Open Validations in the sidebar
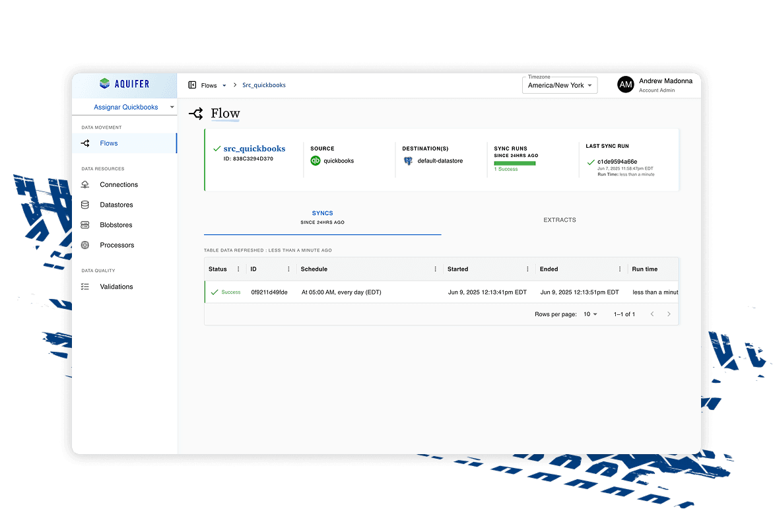This screenshot has height=532, width=773. [x=124, y=286]
